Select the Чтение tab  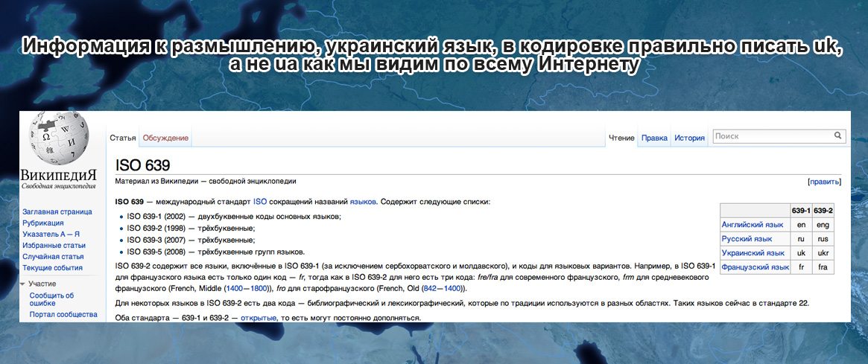click(x=621, y=138)
